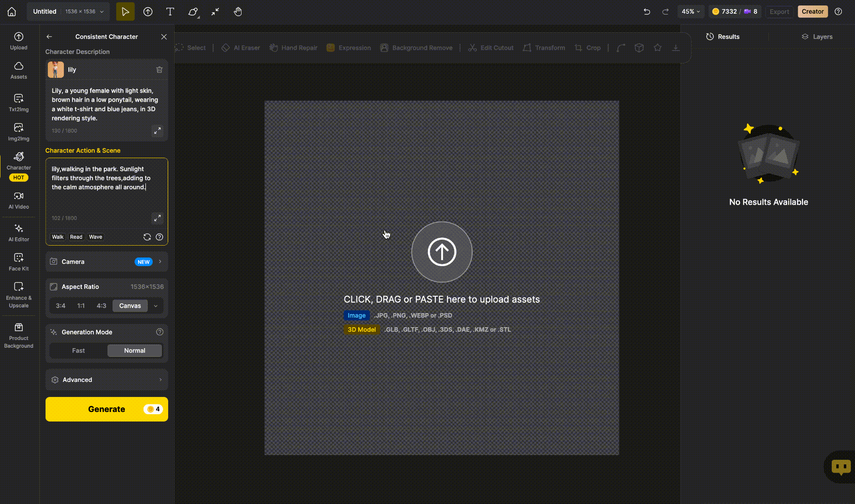The image size is (855, 504).
Task: Delete the lily character with trash icon
Action: coord(160,70)
